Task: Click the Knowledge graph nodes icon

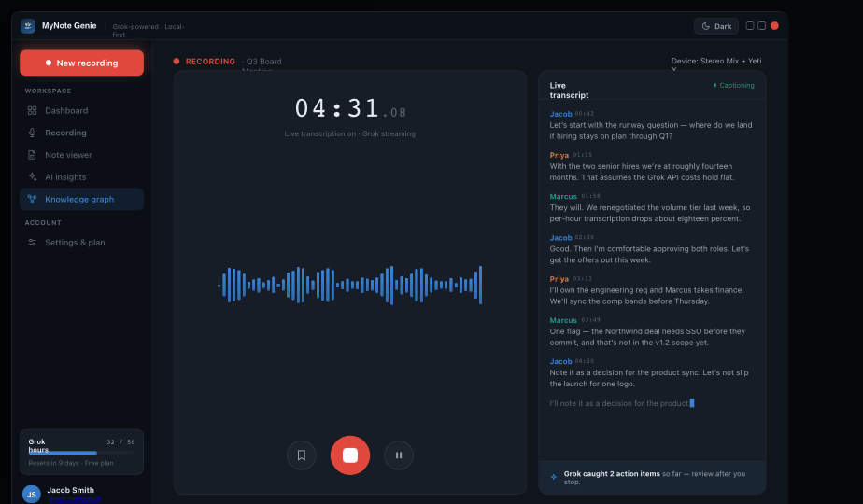Action: 33,199
